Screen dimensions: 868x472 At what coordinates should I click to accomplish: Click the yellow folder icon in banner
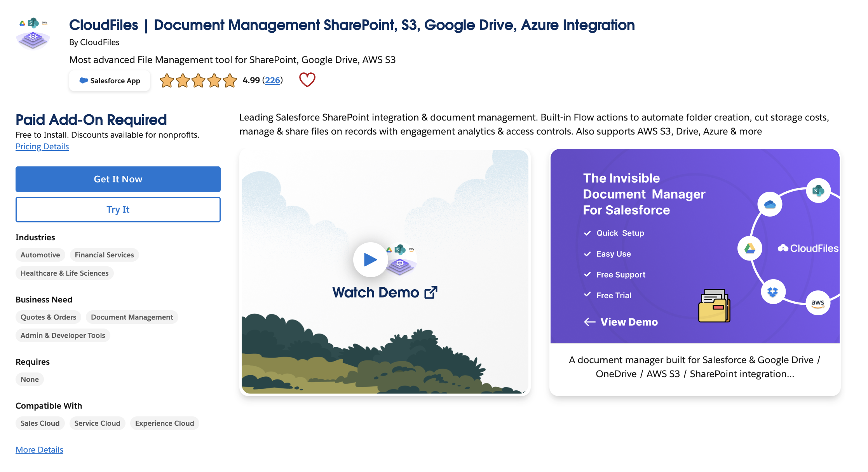click(714, 306)
